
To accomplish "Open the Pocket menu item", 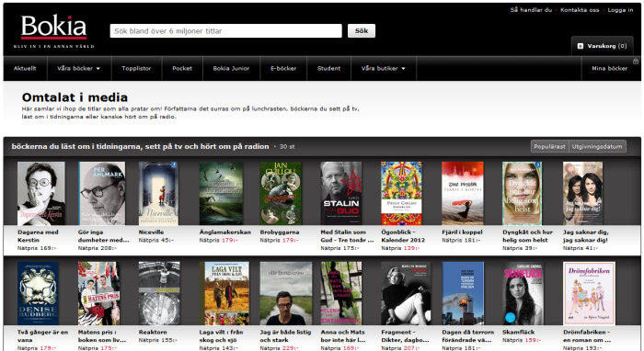I will [x=182, y=69].
